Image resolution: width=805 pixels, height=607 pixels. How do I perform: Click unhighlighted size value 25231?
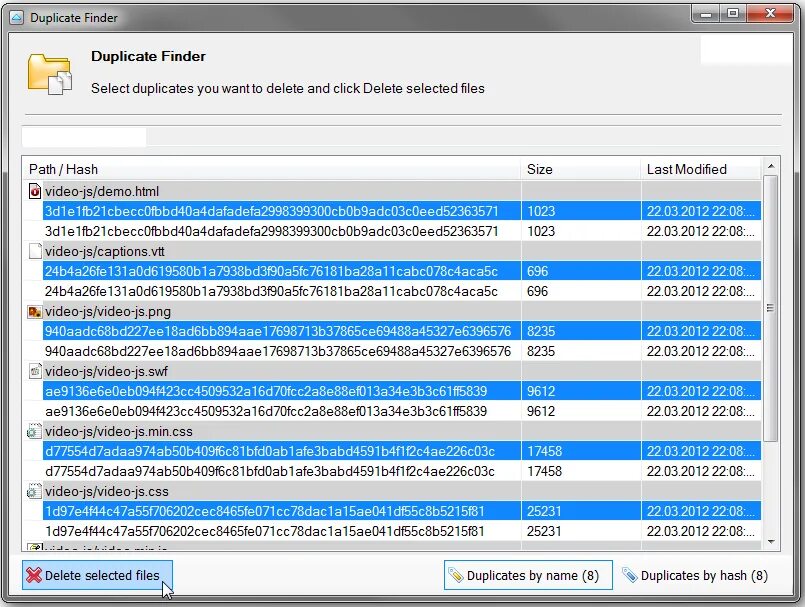tap(544, 532)
